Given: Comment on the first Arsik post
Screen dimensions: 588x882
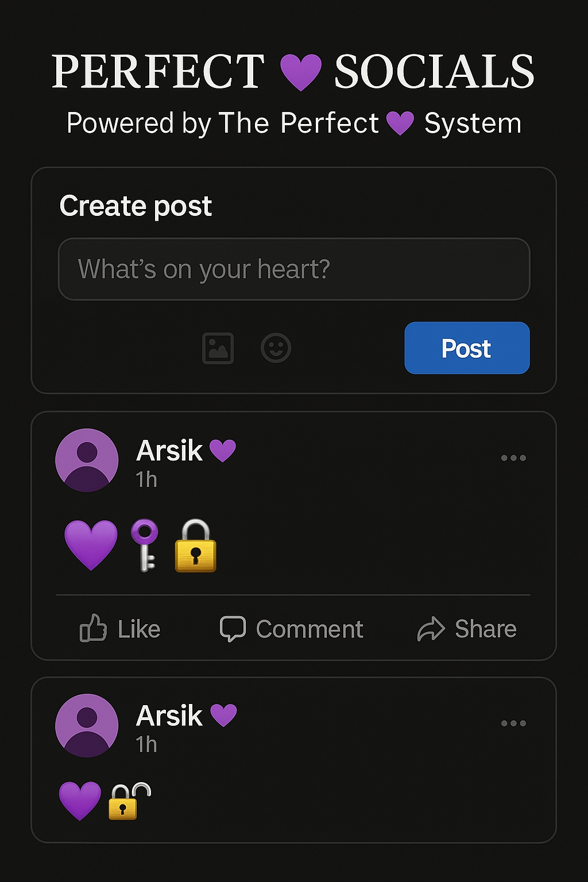Looking at the screenshot, I should (x=292, y=629).
